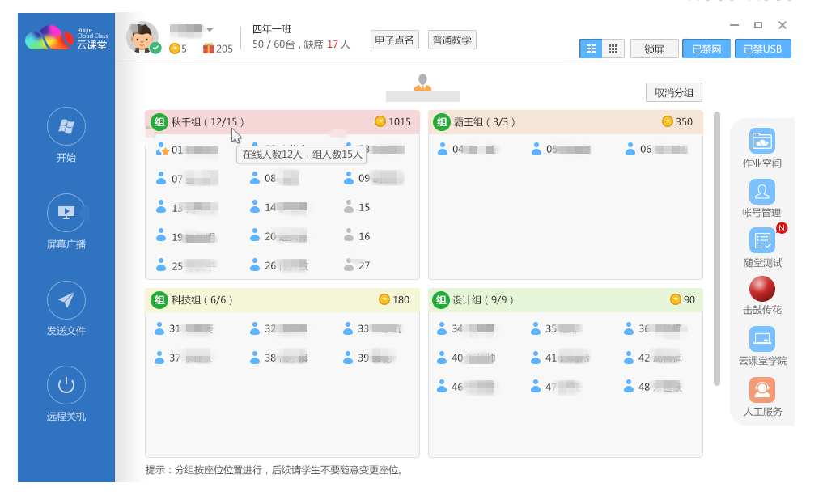Open 屏幕广播 screen broadcast
Screen dimensions: 827x504
(x=66, y=213)
